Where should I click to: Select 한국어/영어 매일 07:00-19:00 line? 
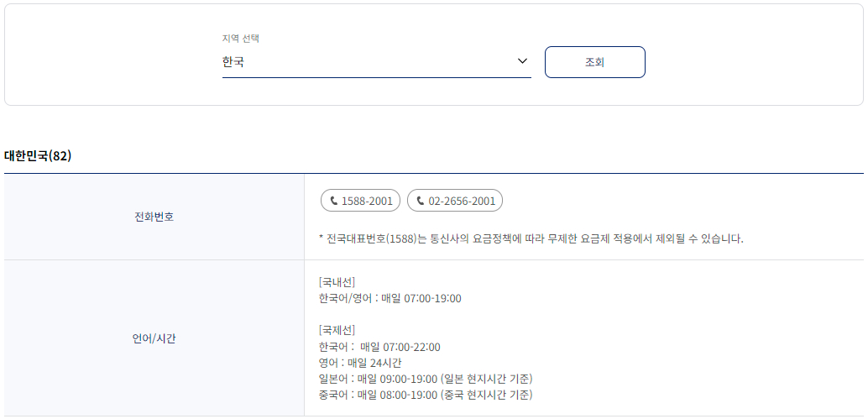(390, 299)
